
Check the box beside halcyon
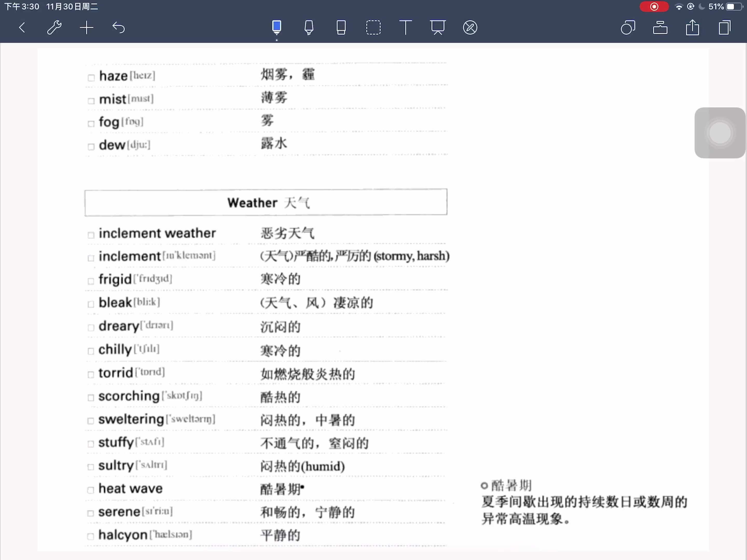click(x=91, y=537)
